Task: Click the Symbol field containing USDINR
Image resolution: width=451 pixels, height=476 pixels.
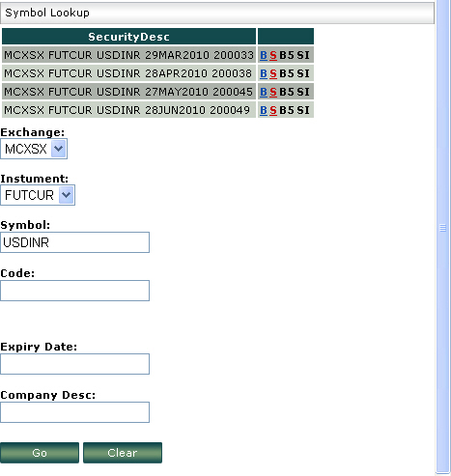Action: [x=74, y=242]
